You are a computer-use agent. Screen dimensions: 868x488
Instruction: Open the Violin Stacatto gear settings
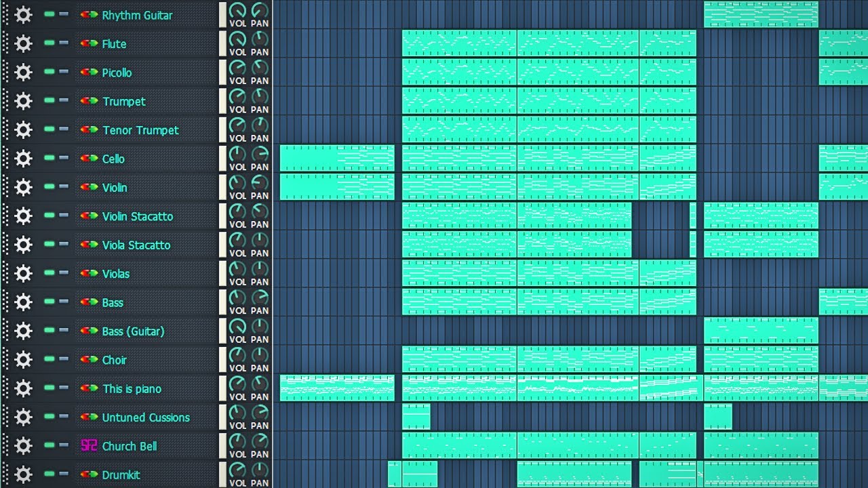point(23,216)
